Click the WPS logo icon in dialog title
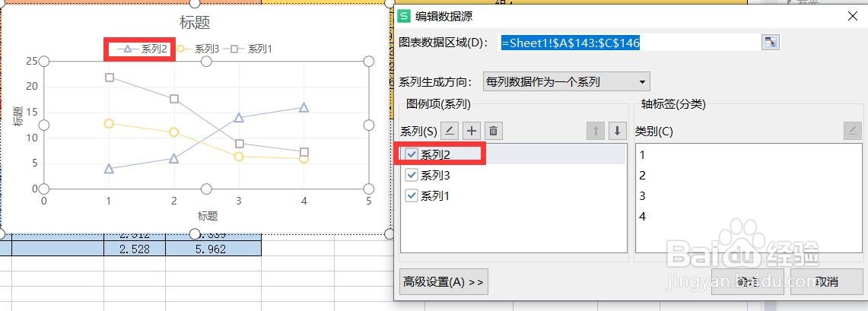Image resolution: width=868 pixels, height=311 pixels. coord(405,16)
